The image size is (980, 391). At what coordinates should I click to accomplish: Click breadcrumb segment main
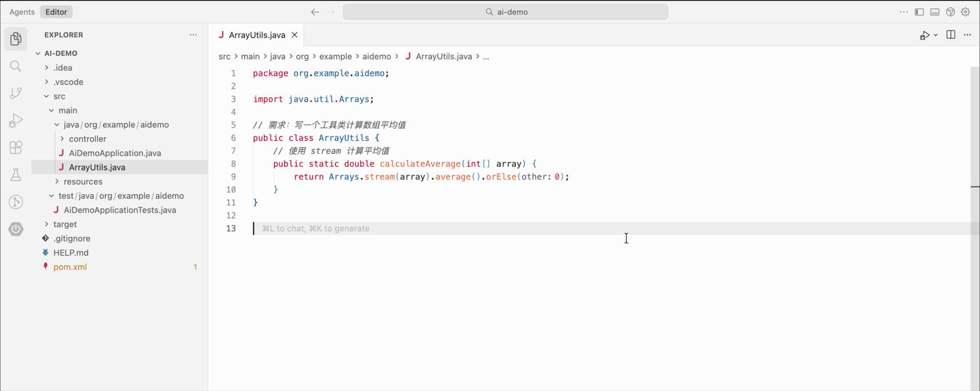(250, 56)
